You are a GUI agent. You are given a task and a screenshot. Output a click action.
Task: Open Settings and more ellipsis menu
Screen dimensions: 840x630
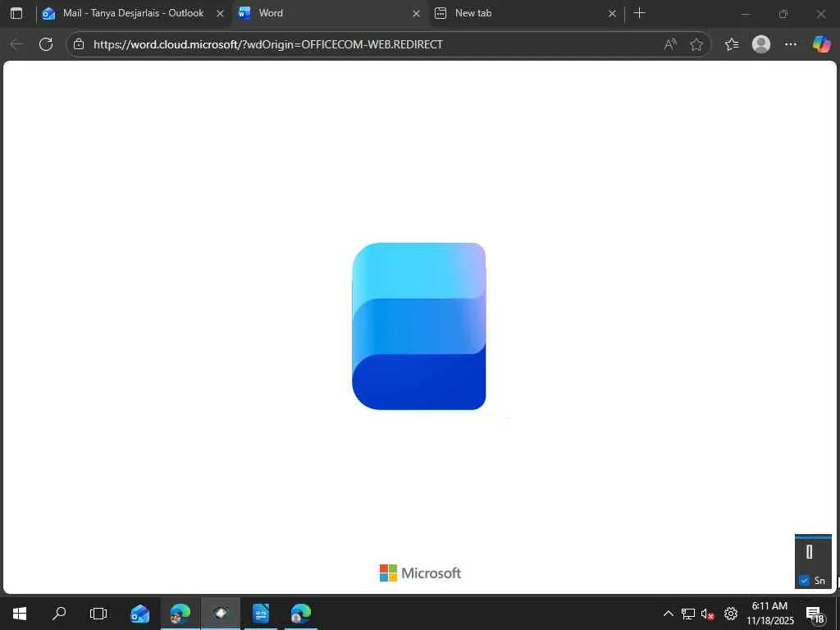click(x=791, y=44)
